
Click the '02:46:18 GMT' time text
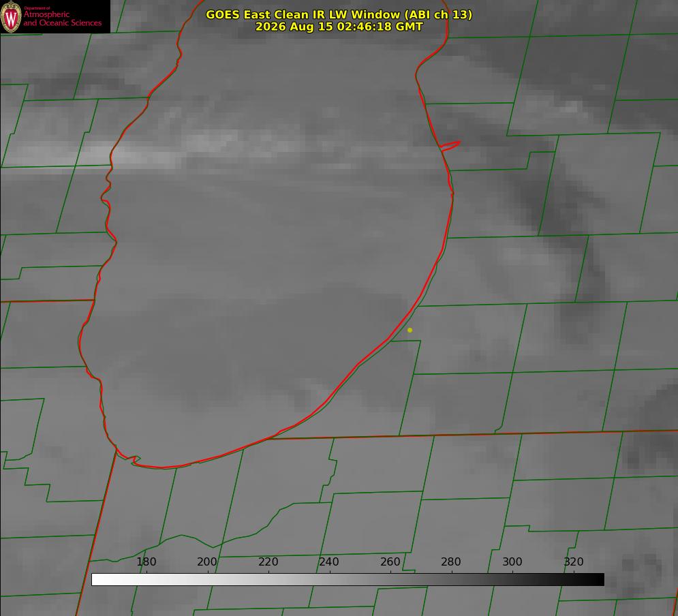(380, 27)
